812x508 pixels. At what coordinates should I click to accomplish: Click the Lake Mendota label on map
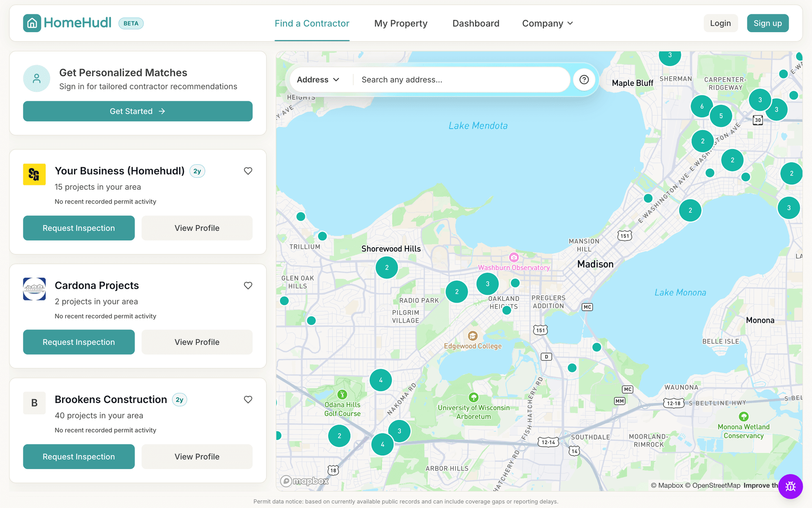(x=478, y=126)
